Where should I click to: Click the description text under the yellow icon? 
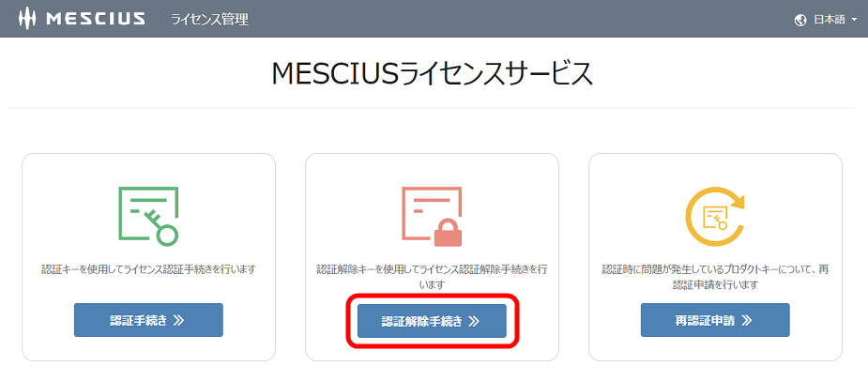point(715,276)
